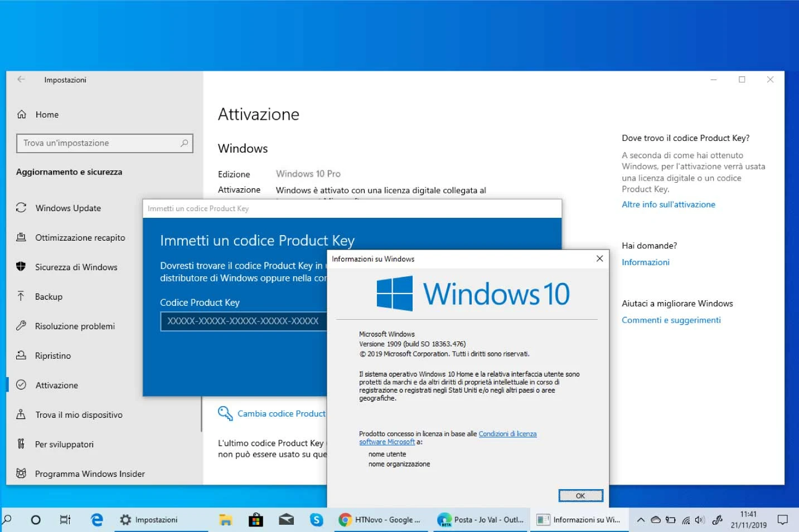The height and width of the screenshot is (532, 799).
Task: Open the clock showing 11:41
Action: 749,520
